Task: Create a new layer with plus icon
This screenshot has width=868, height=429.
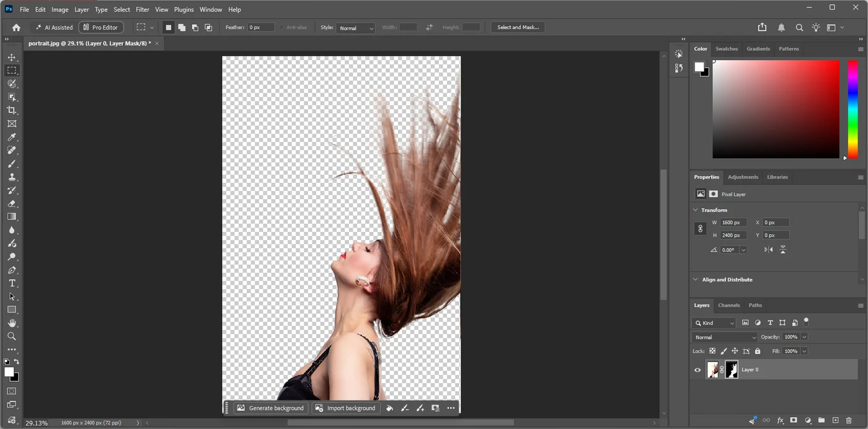Action: click(x=835, y=420)
